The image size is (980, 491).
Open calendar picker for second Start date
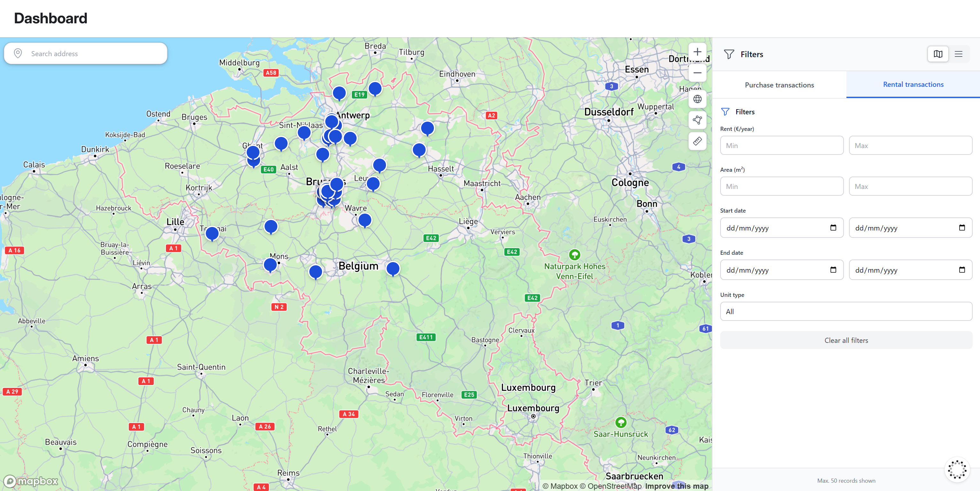tap(961, 228)
